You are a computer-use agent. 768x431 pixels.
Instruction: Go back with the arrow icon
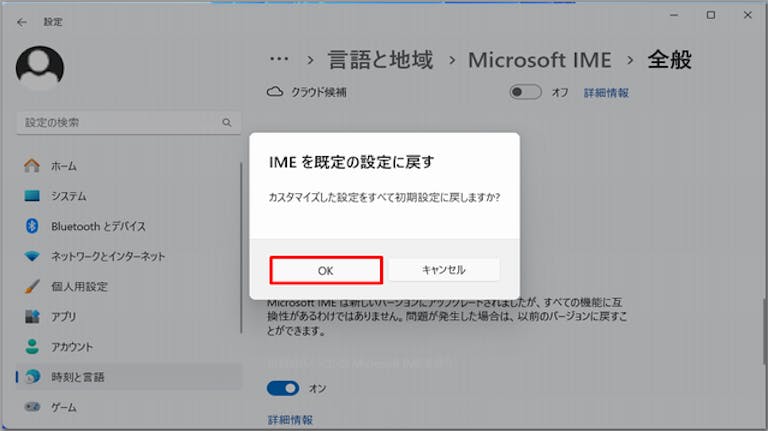point(22,22)
